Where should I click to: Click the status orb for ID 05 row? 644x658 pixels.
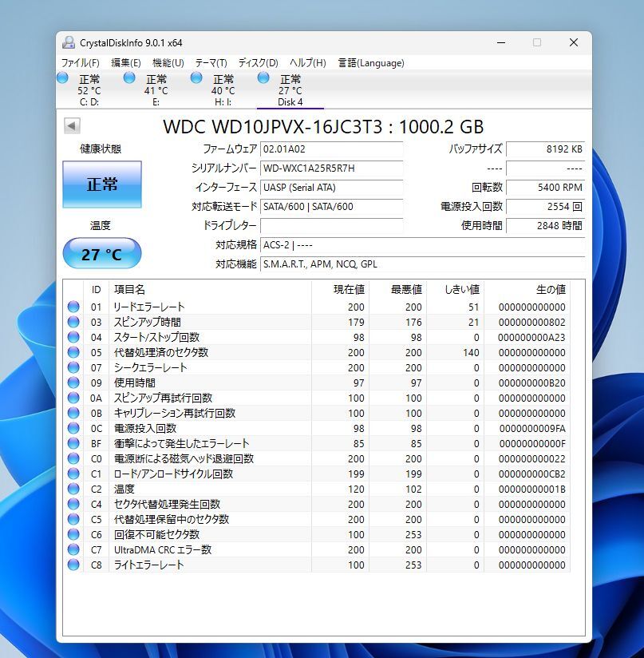pos(73,352)
